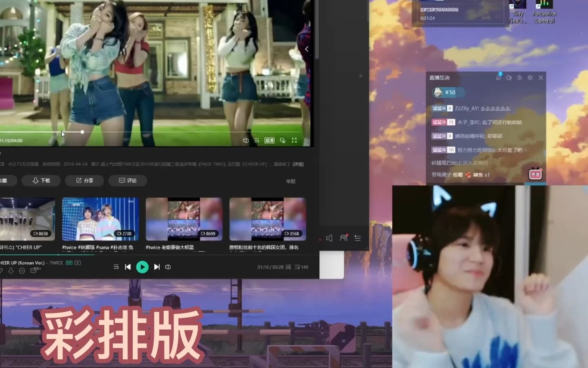Click the double chevron expand icon
The image size is (588, 368).
pyautogui.click(x=361, y=76)
